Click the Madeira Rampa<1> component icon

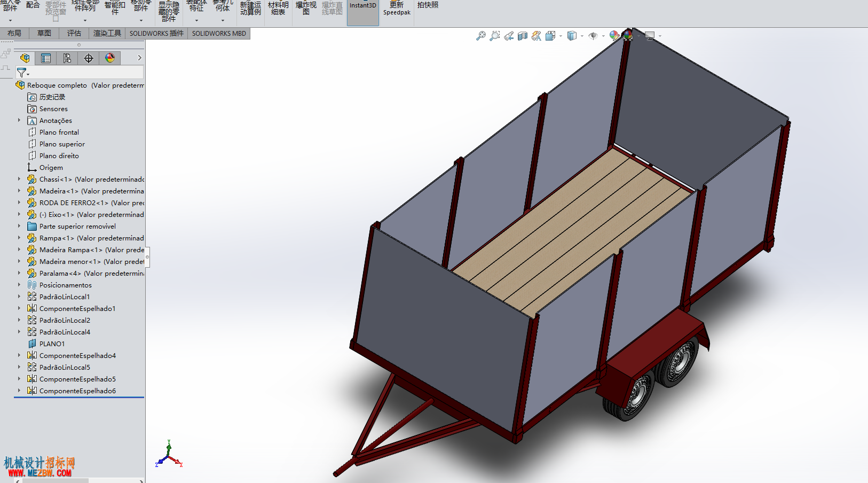(32, 250)
